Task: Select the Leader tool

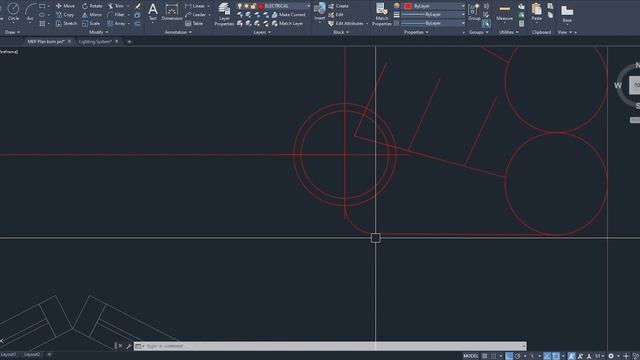Action: coord(196,15)
